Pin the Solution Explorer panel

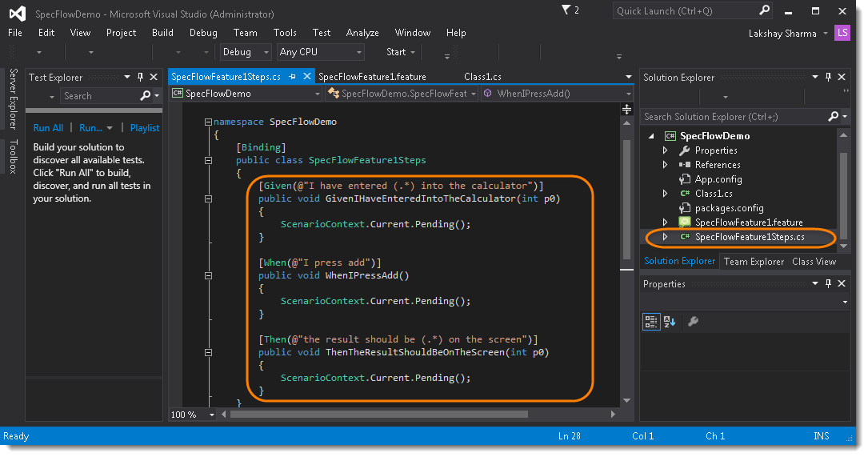tap(829, 77)
